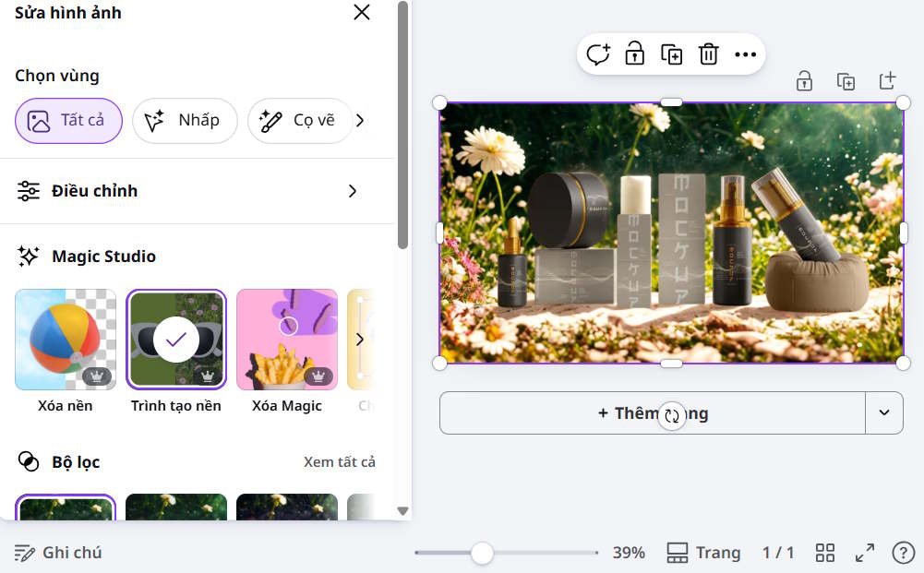
Task: Apply the Xóa nền background remover
Action: (x=65, y=340)
